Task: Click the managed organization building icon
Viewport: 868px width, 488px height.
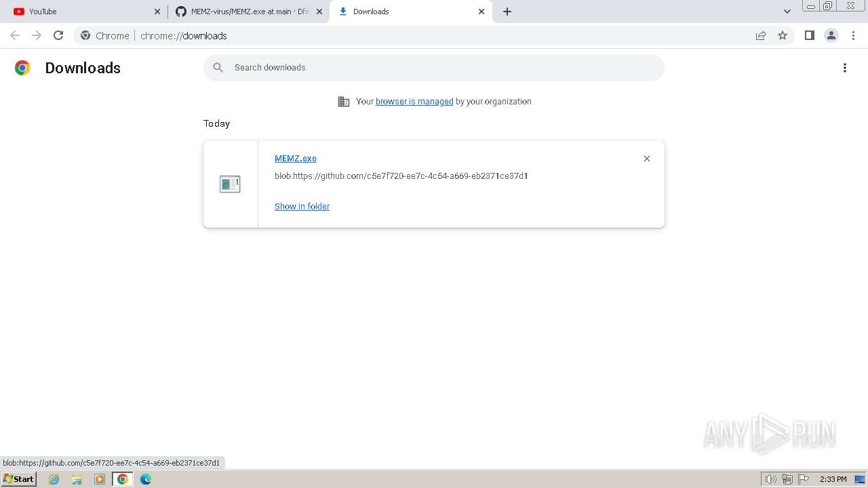Action: pyautogui.click(x=344, y=102)
